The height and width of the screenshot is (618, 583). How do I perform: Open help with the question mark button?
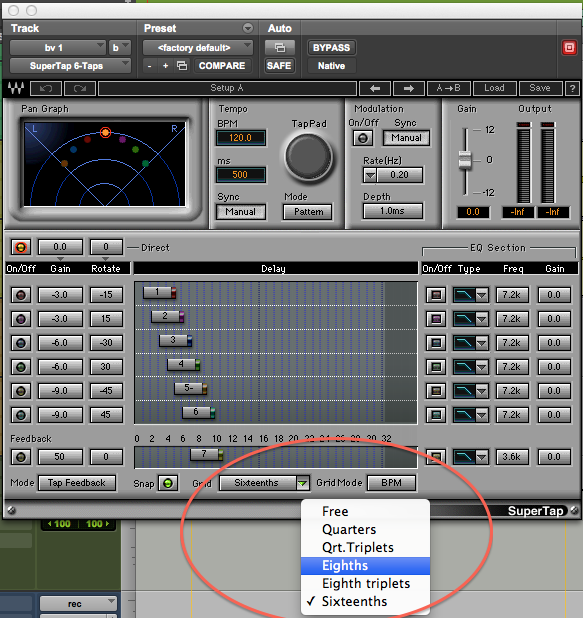[x=572, y=88]
